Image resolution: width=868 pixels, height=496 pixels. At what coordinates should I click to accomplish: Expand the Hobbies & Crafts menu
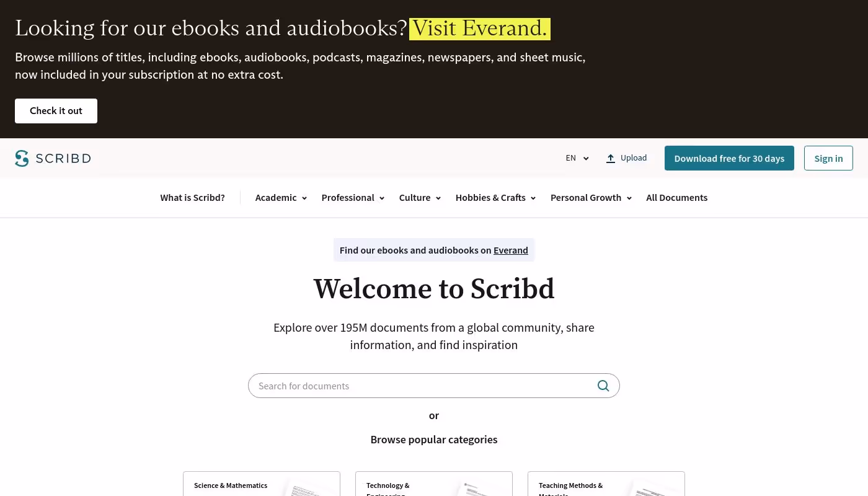pos(495,198)
